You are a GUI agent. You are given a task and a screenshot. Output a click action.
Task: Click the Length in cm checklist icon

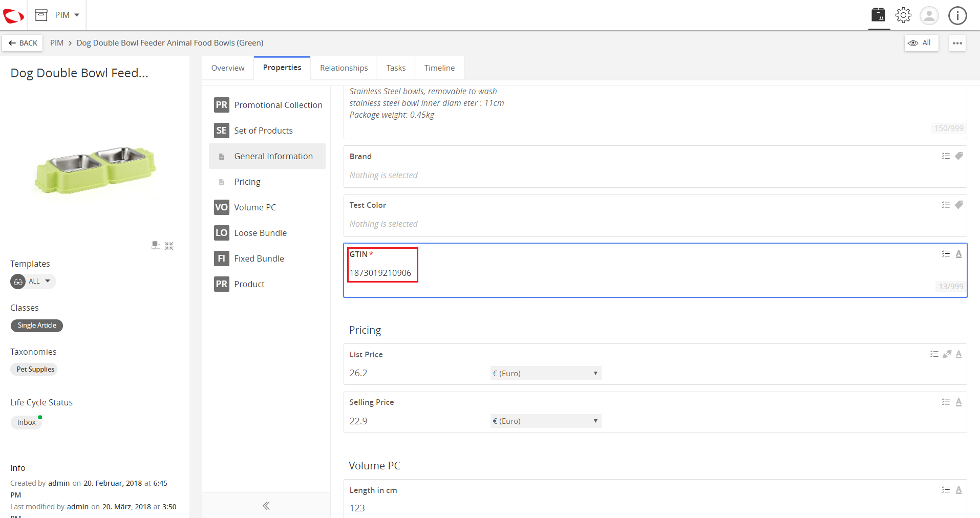click(x=946, y=490)
